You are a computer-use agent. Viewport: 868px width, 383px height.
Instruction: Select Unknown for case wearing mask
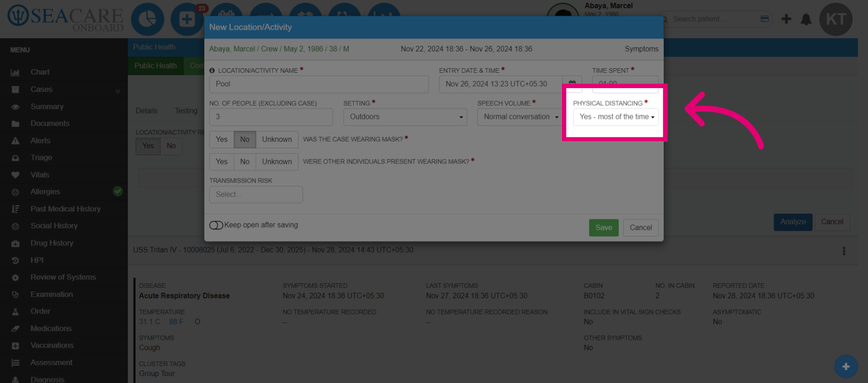tap(277, 140)
